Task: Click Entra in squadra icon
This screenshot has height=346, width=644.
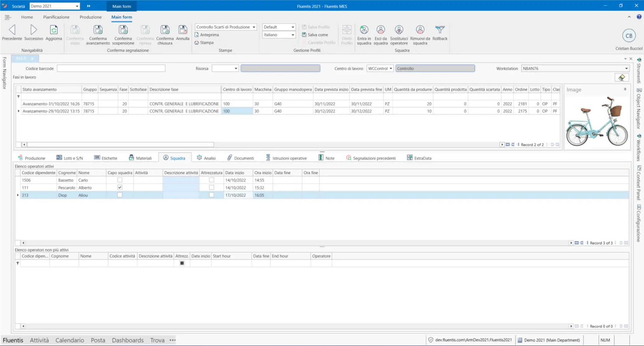Action: [x=364, y=30]
